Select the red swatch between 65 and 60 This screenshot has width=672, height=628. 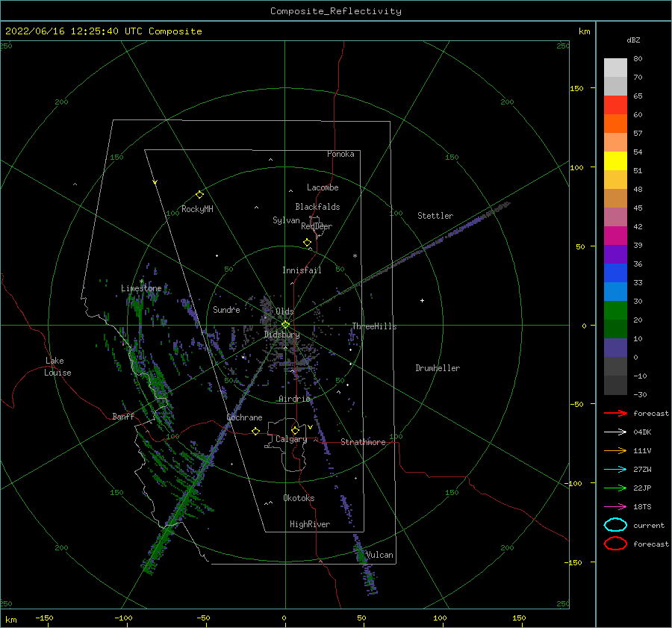click(x=615, y=105)
